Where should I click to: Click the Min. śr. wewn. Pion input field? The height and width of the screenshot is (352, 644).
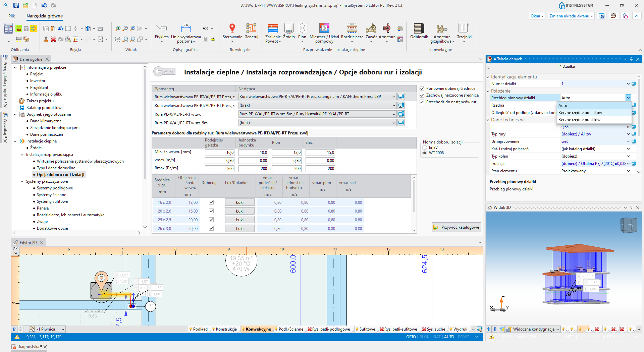tap(286, 153)
